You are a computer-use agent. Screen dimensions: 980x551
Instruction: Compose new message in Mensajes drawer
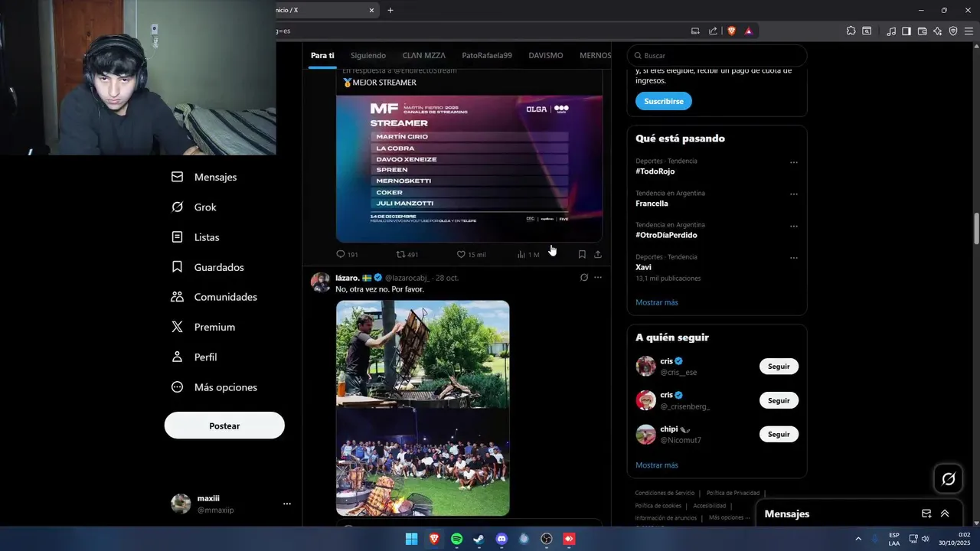pyautogui.click(x=926, y=514)
